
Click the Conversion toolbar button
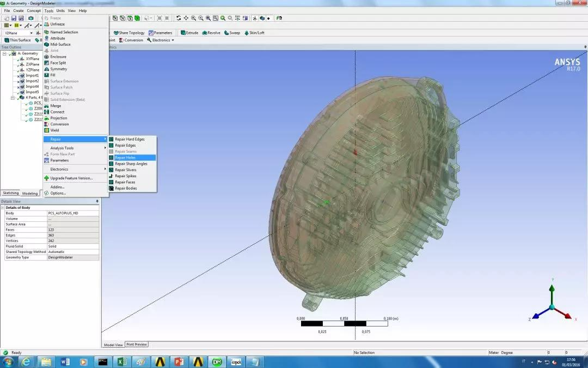coord(131,40)
